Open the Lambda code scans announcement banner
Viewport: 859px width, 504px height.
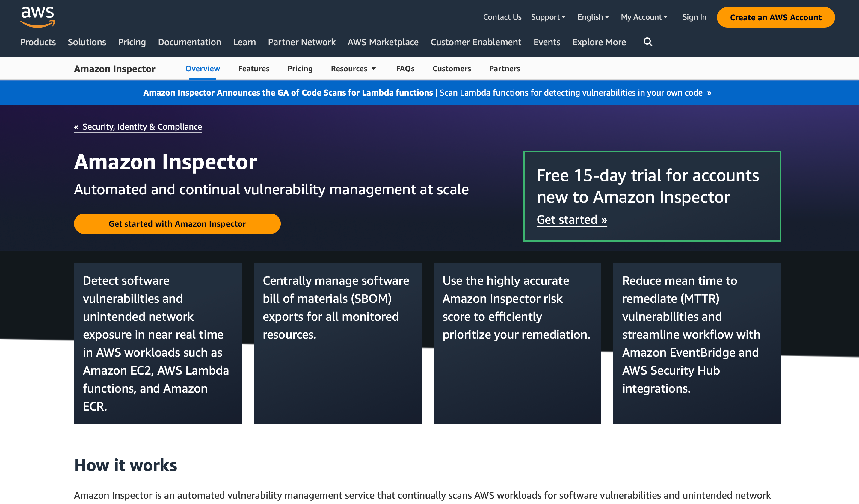point(427,93)
